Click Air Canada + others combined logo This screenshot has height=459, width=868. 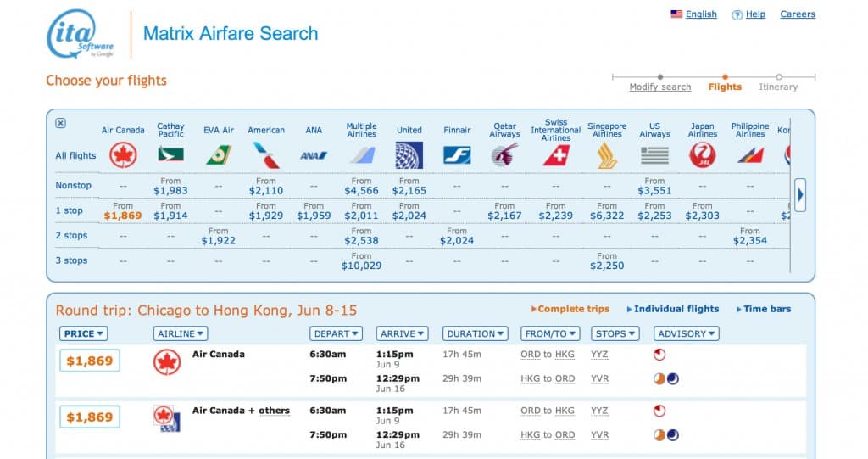(167, 419)
